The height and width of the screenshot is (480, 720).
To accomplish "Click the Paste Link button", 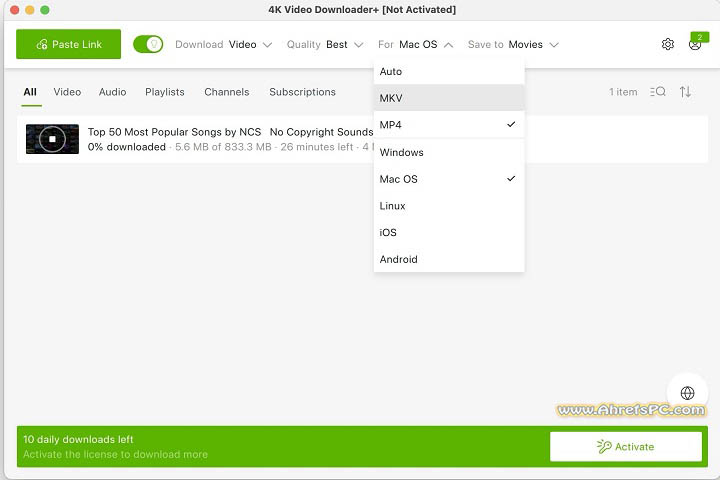I will point(68,44).
